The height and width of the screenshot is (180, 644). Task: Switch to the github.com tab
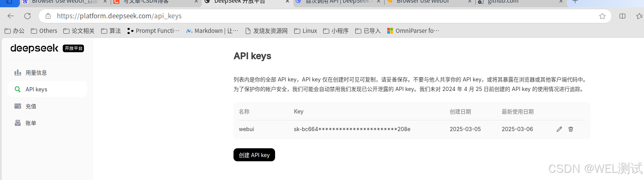521,2
